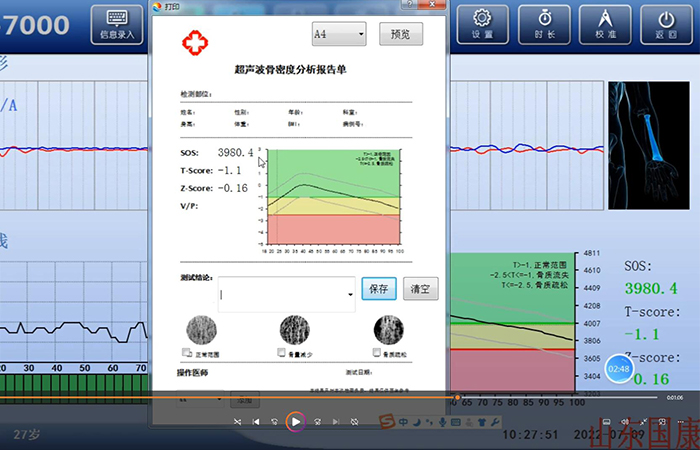Open the 信息录入 keyboard button
Screen dimensions: 700x450
click(x=117, y=25)
